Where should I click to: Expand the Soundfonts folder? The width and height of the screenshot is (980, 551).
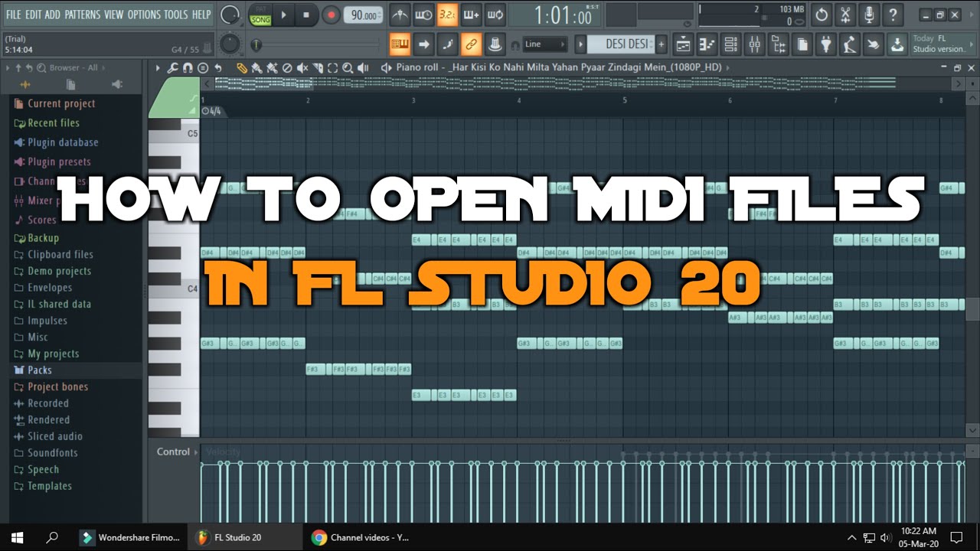(x=53, y=452)
